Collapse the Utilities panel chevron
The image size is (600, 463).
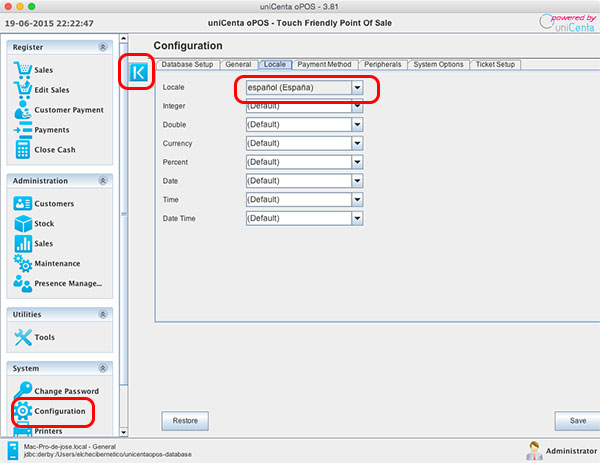pyautogui.click(x=103, y=314)
